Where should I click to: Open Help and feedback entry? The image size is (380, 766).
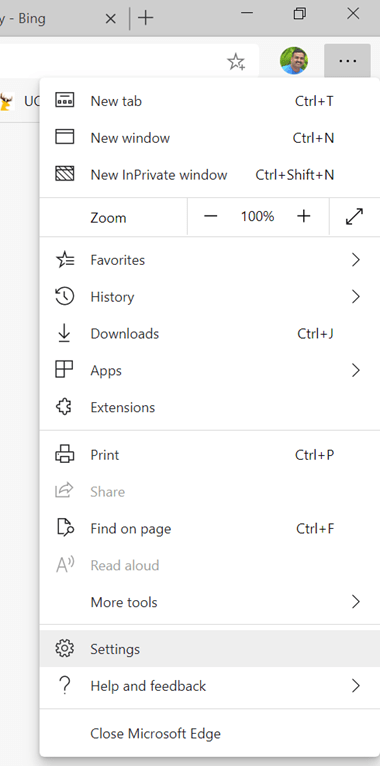coord(210,686)
